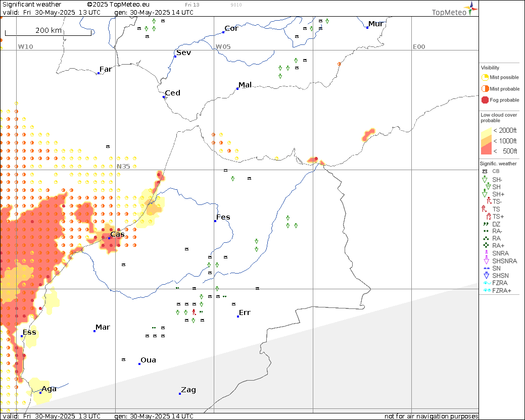Click the 'Visibility' legend heading

pos(490,68)
